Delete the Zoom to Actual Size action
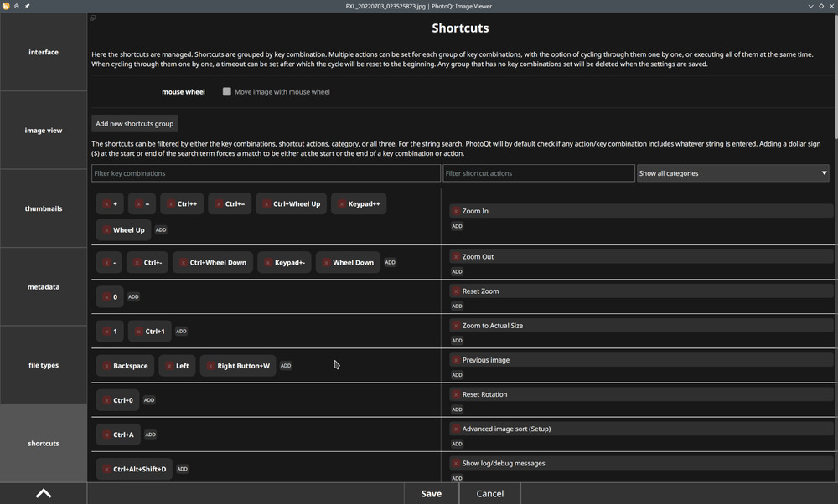The height and width of the screenshot is (504, 838). [456, 326]
